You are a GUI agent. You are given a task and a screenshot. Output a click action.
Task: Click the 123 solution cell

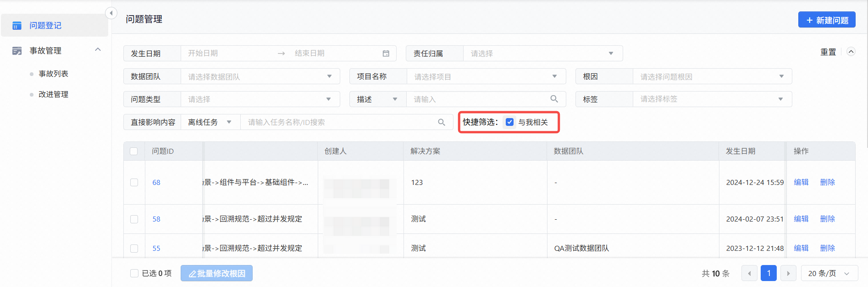[x=417, y=182]
